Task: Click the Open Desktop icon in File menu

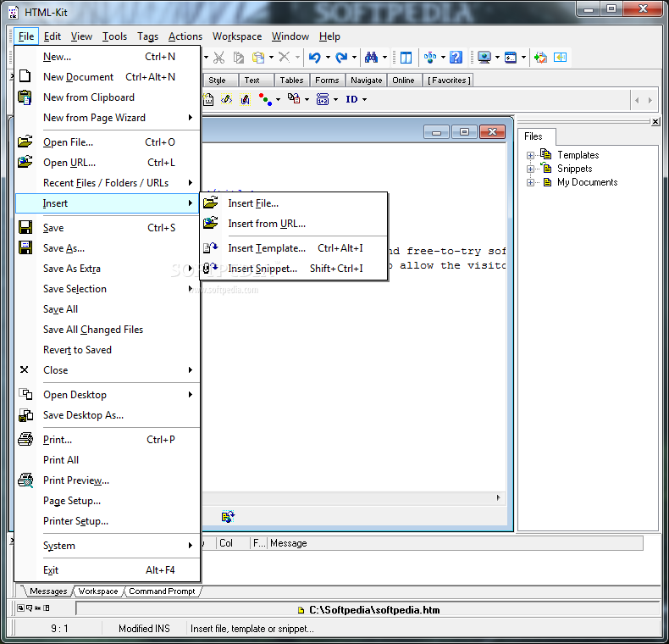Action: click(x=25, y=394)
